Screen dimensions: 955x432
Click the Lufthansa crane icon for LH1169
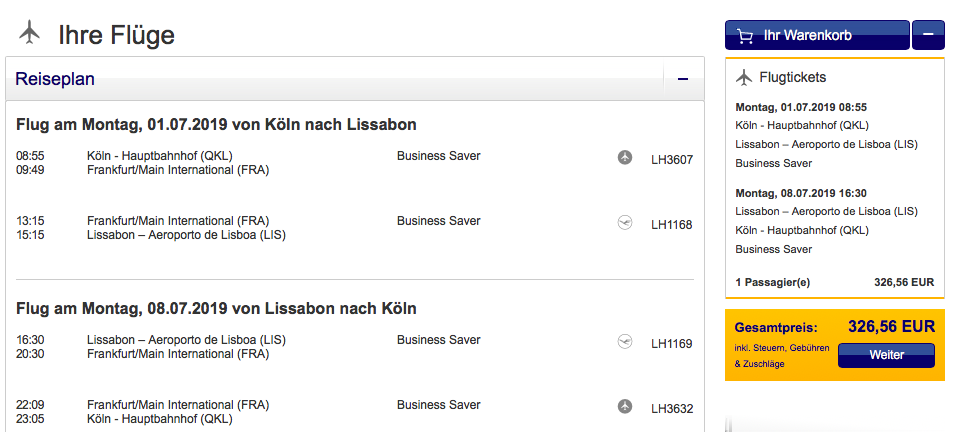tap(625, 342)
